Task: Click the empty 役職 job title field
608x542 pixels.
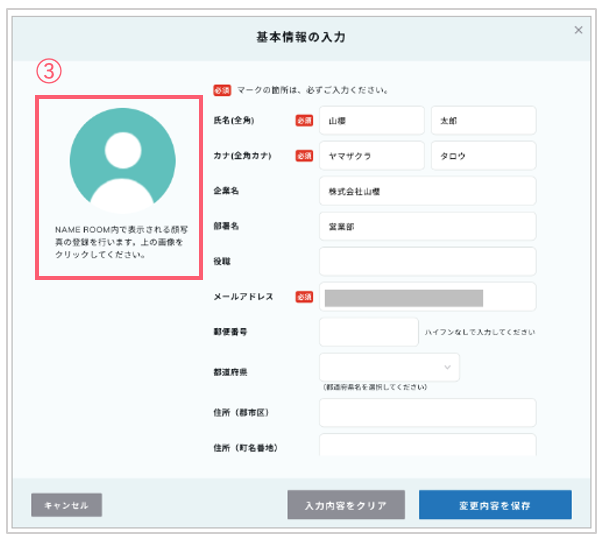Action: tap(428, 262)
